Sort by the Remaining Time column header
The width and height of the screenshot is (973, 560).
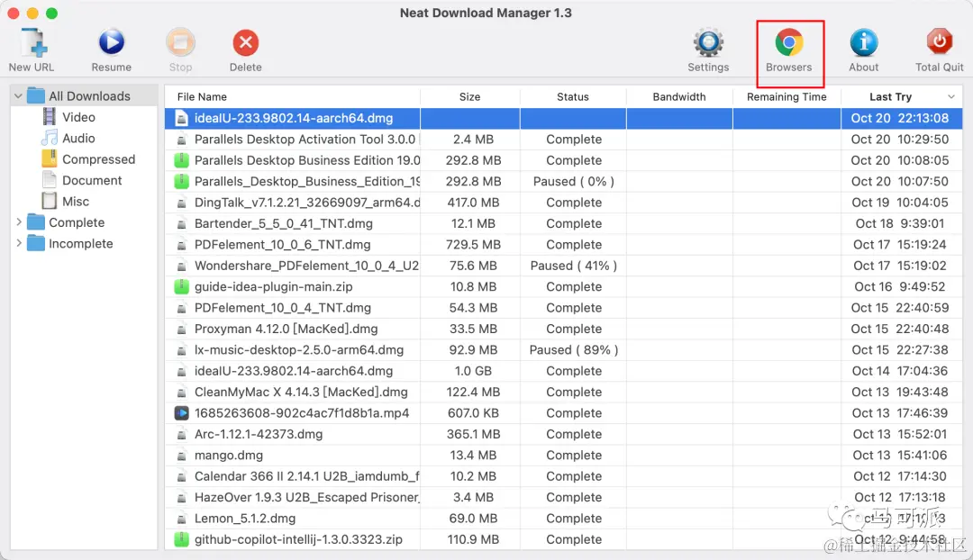[x=787, y=96]
